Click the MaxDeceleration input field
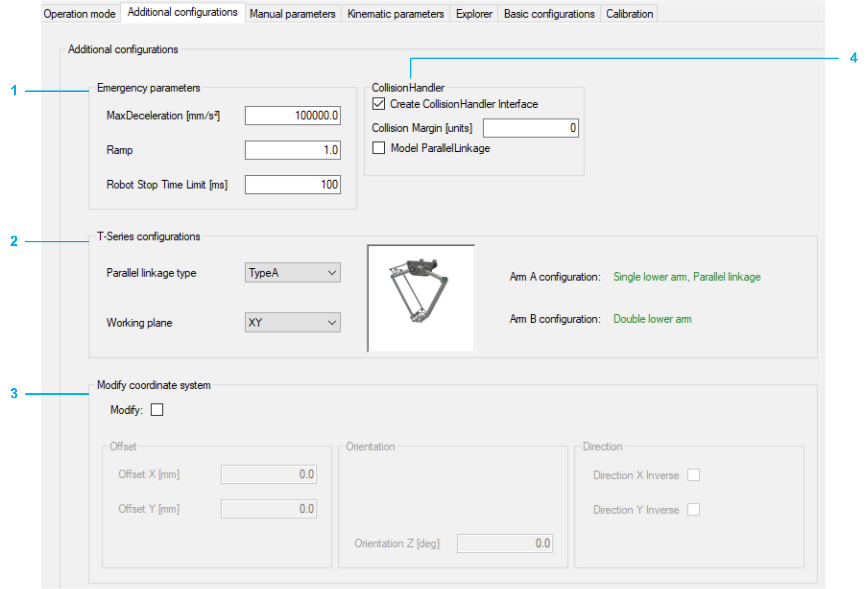Image resolution: width=868 pixels, height=589 pixels. (x=292, y=116)
